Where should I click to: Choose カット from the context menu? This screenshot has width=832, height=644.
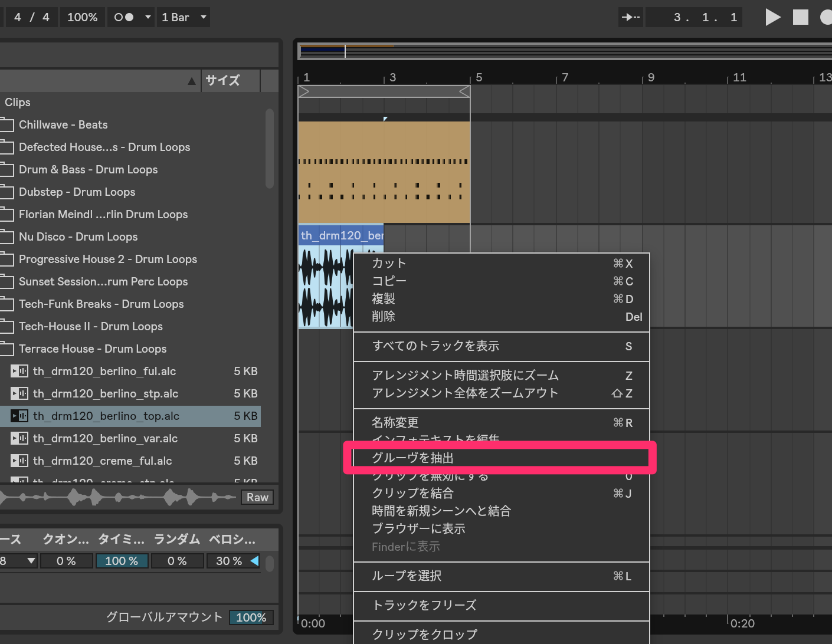coord(502,264)
